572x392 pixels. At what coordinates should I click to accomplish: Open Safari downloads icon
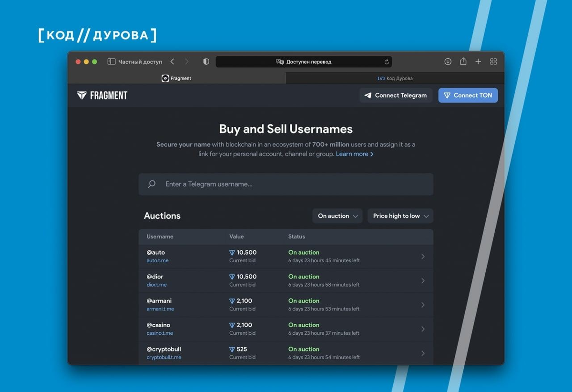click(x=448, y=62)
